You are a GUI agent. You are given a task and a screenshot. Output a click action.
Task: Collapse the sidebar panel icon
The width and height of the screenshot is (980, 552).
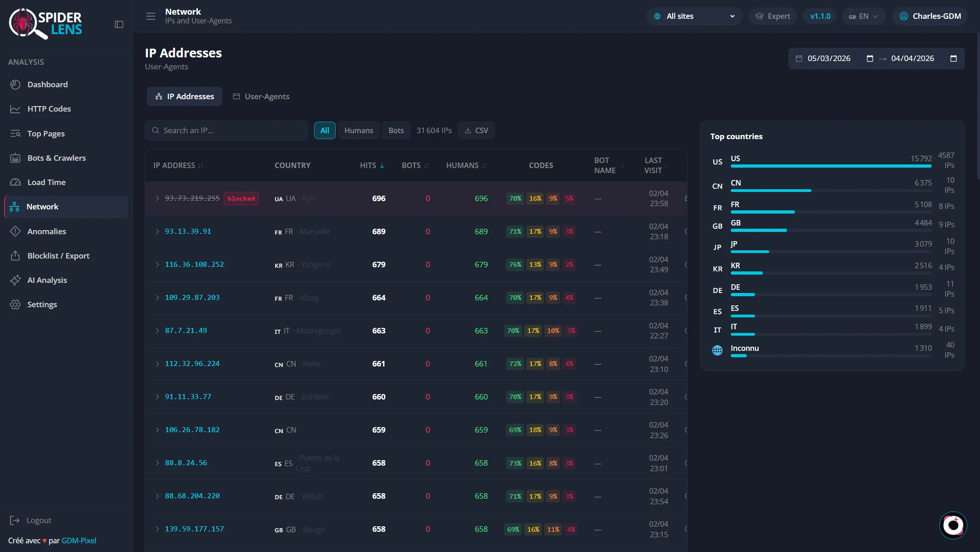119,24
